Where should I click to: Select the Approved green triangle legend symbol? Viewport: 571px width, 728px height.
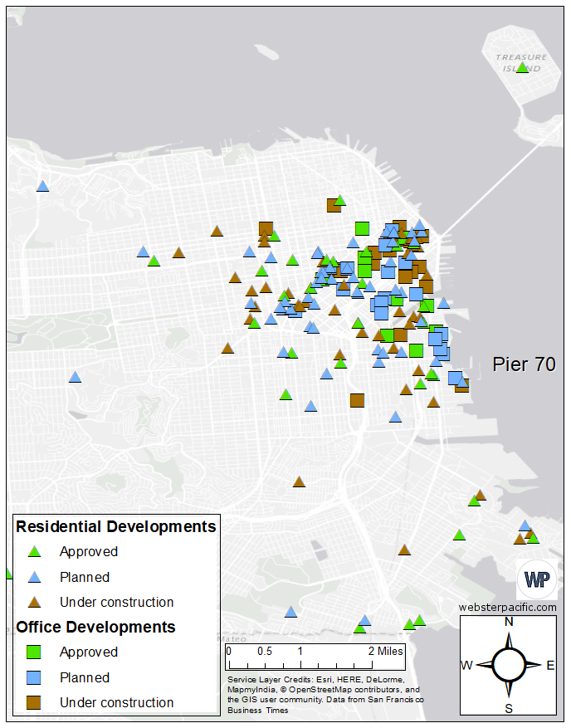34,551
